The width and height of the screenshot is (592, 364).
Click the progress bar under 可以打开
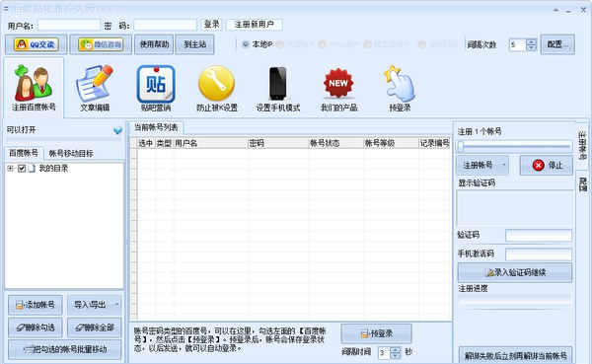click(x=63, y=140)
